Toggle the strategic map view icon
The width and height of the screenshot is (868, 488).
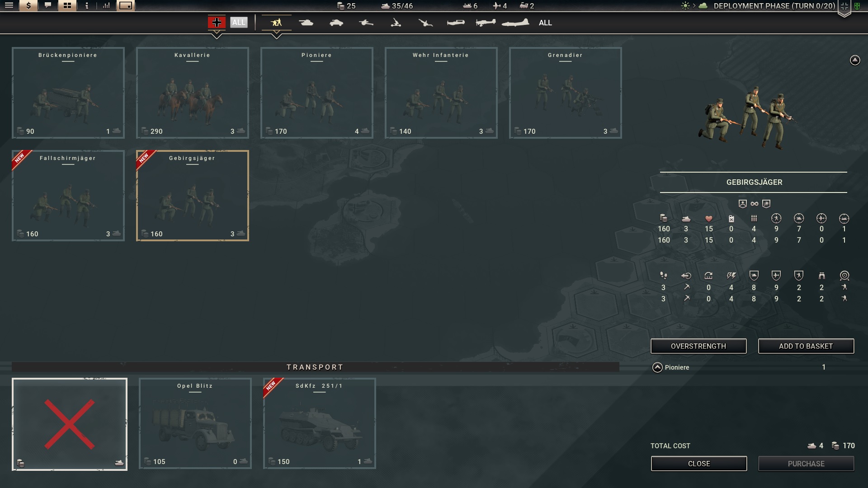[x=126, y=6]
